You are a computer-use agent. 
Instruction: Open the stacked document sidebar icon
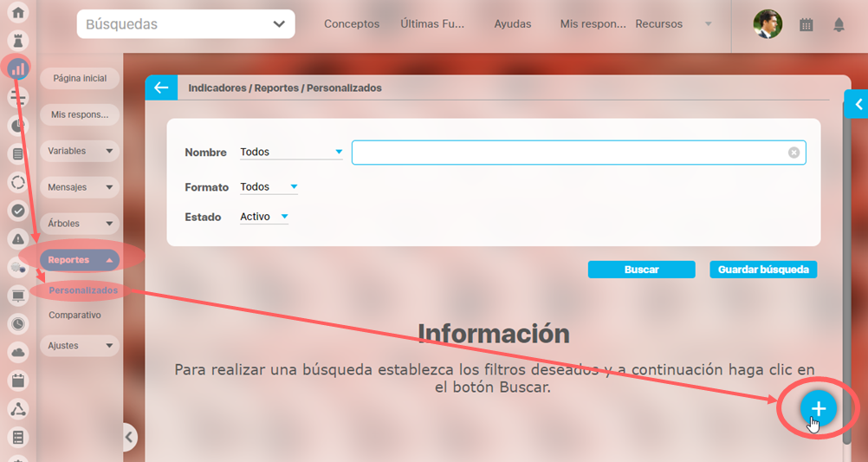pos(17,154)
